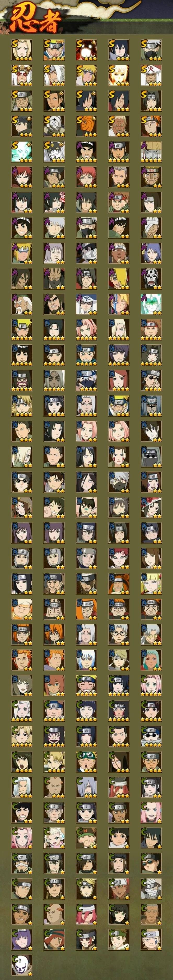Select A-rank Konan with blue hair
The width and height of the screenshot is (173, 980).
click(151, 253)
